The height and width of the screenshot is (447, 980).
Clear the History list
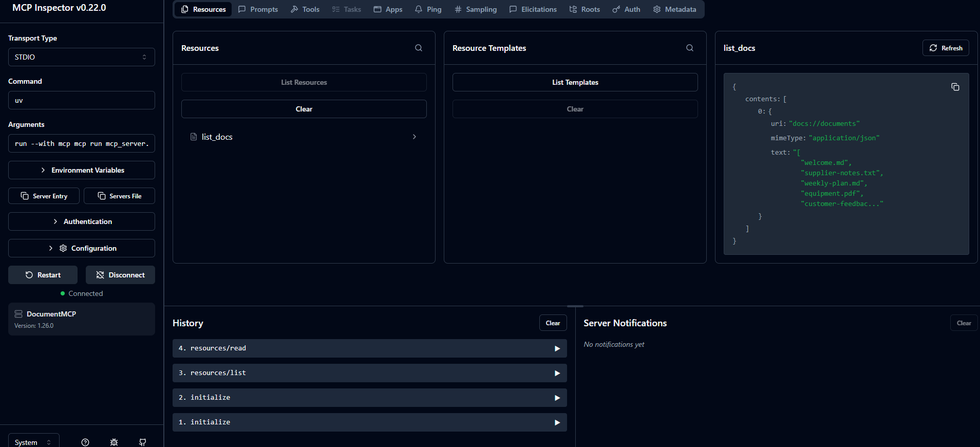(553, 323)
